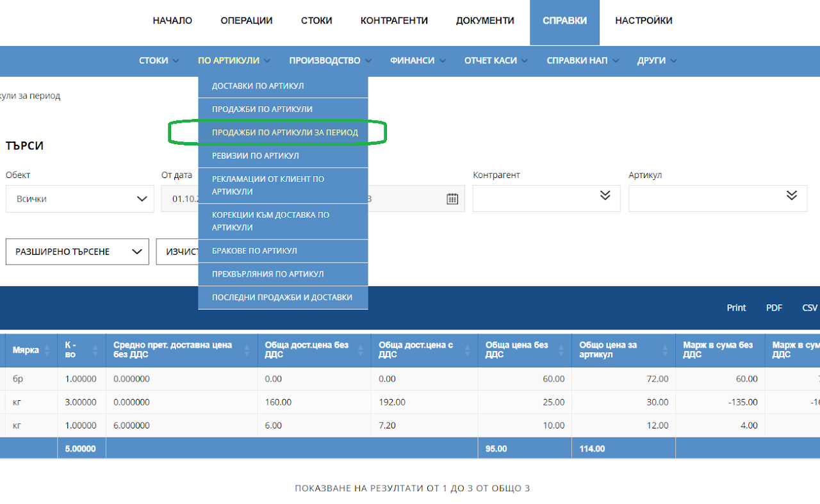The width and height of the screenshot is (820, 504).
Task: Select Последни продажби и доставки entry
Action: tap(283, 297)
